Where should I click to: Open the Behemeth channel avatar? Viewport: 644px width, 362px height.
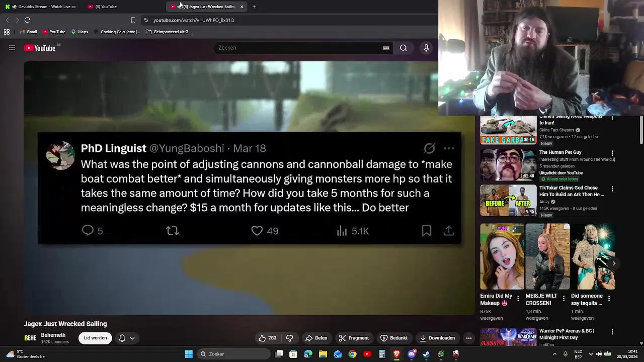coord(30,338)
